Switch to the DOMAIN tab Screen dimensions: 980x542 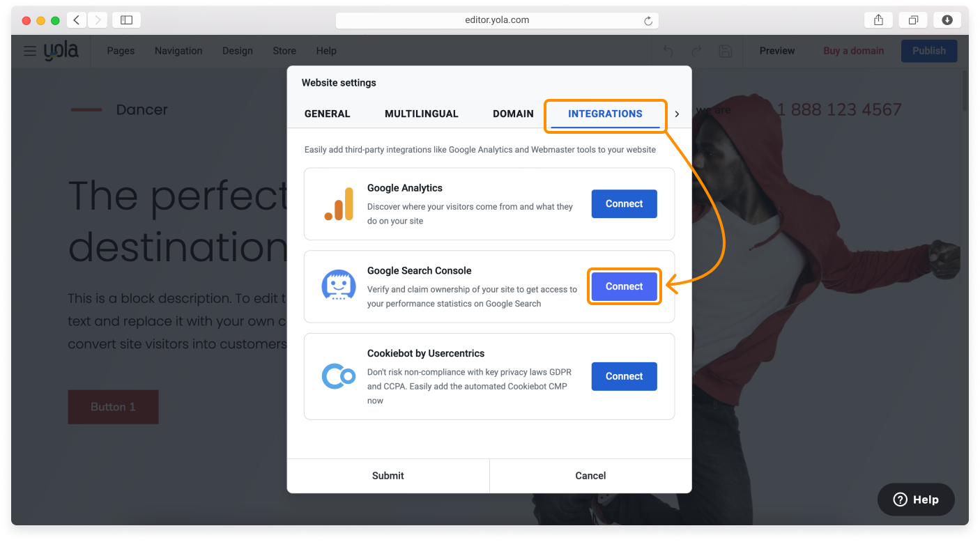tap(513, 114)
